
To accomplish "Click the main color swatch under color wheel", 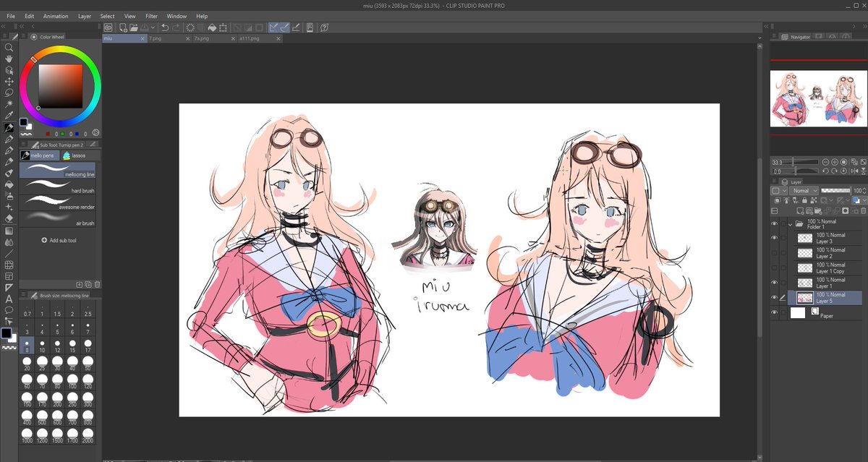I will 24,122.
